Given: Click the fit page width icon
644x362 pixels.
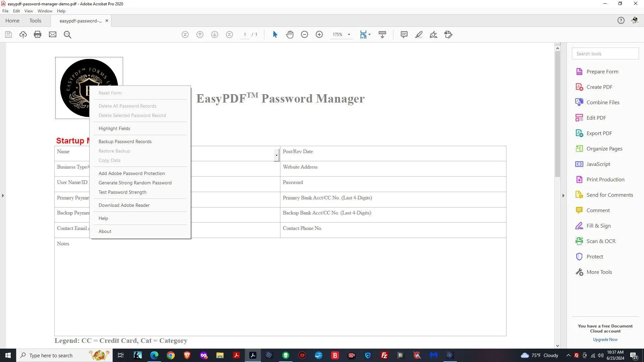Looking at the screenshot, I should pos(363,35).
